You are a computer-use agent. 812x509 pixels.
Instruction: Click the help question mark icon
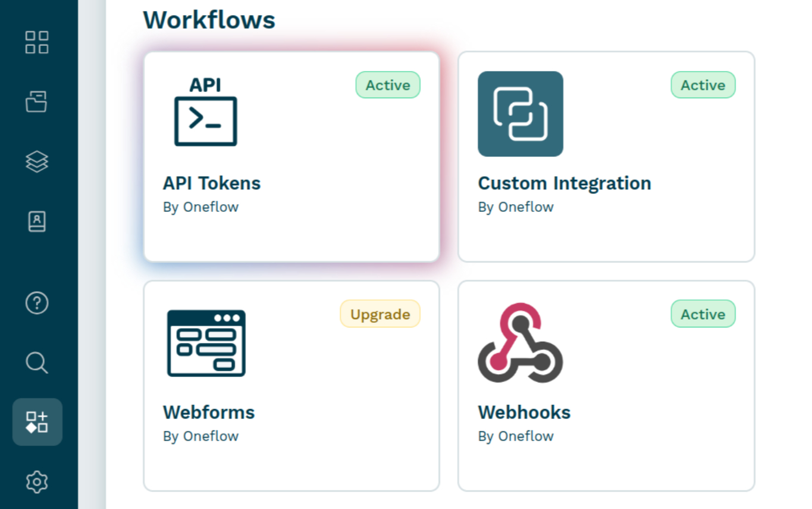tap(37, 303)
